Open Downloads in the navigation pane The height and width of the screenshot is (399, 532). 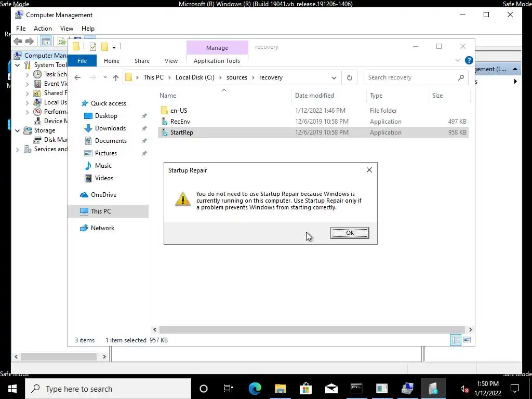tap(110, 128)
